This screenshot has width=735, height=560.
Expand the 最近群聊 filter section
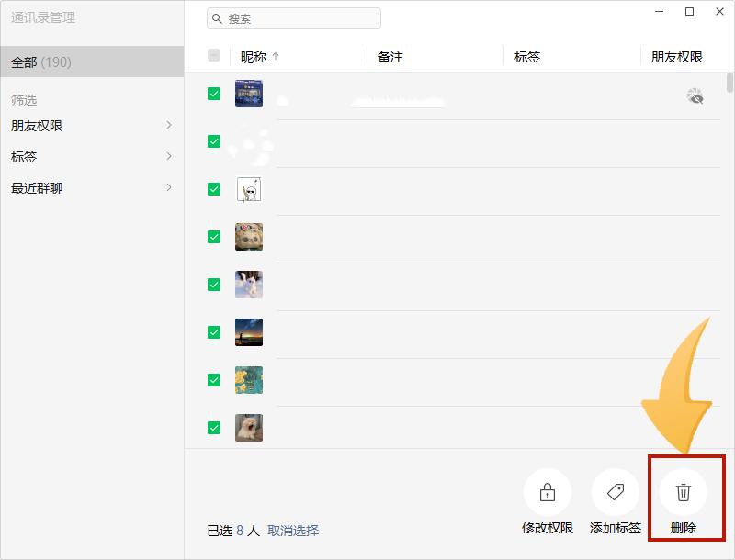(x=89, y=187)
